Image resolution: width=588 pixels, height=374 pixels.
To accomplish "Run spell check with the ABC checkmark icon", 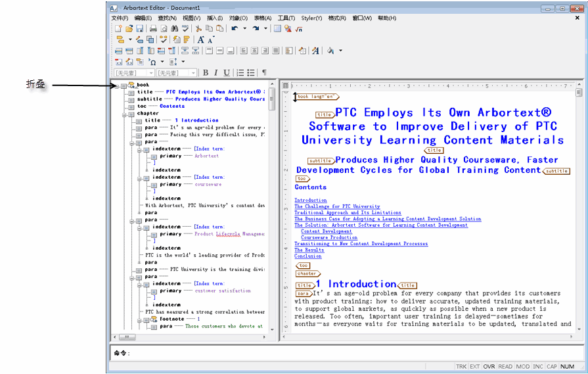I will [185, 28].
